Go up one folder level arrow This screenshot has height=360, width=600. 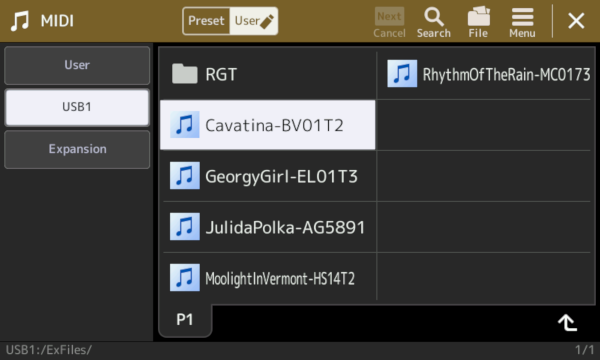pyautogui.click(x=567, y=323)
